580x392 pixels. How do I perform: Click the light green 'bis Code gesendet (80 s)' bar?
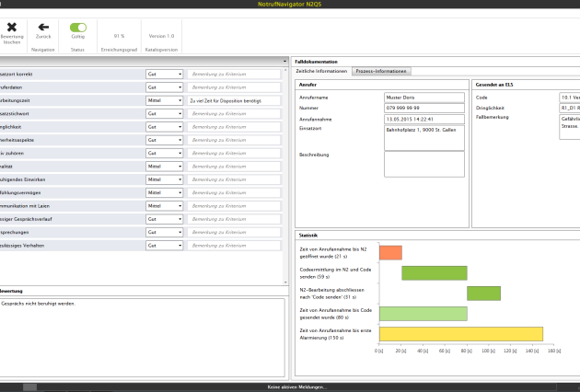pyautogui.click(x=423, y=314)
